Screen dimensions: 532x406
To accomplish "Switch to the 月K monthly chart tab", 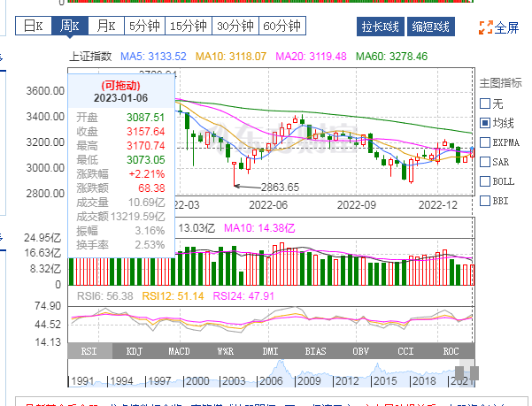I will tap(106, 26).
